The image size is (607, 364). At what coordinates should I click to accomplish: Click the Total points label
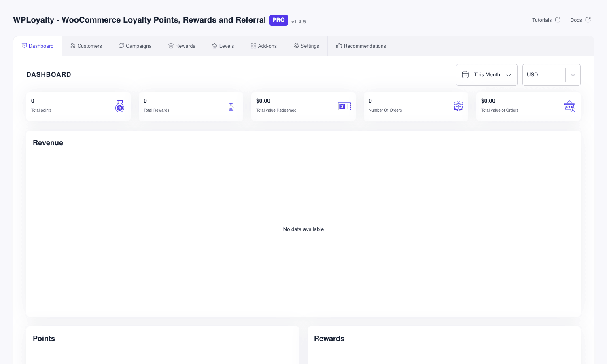[x=41, y=110]
